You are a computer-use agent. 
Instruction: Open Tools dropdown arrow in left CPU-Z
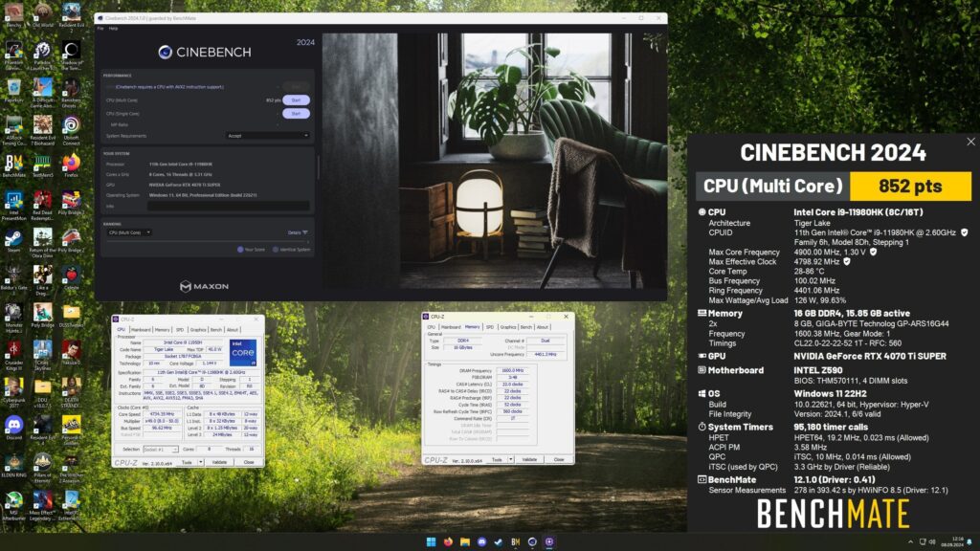(x=201, y=462)
